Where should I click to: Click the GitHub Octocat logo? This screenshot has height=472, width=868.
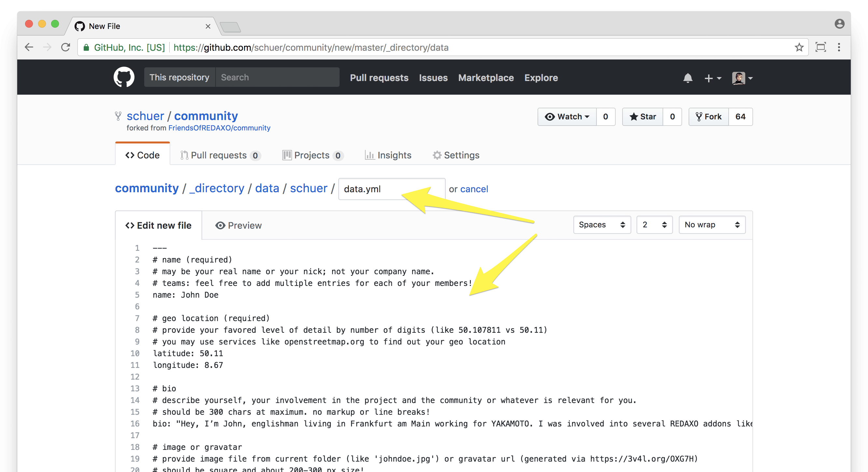coord(124,77)
